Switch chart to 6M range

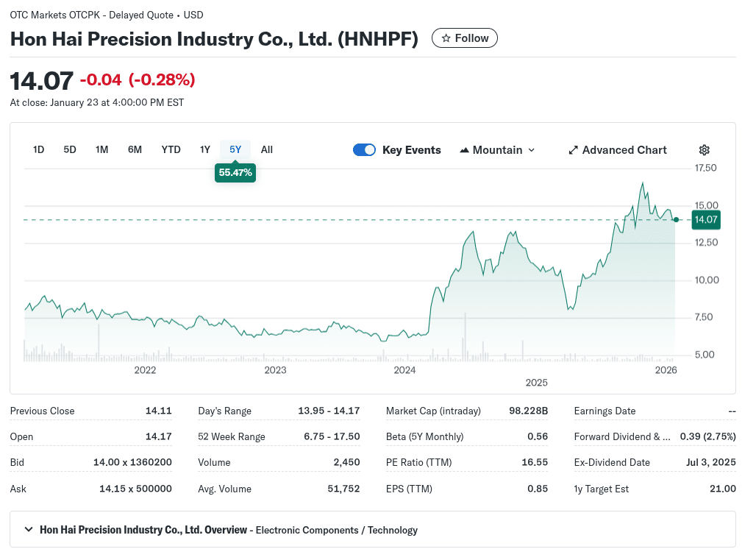click(x=135, y=149)
